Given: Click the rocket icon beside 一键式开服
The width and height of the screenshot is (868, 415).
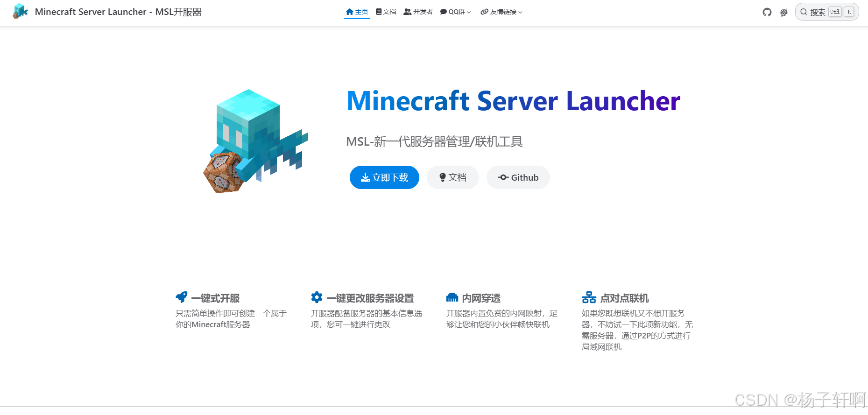Looking at the screenshot, I should [x=182, y=297].
